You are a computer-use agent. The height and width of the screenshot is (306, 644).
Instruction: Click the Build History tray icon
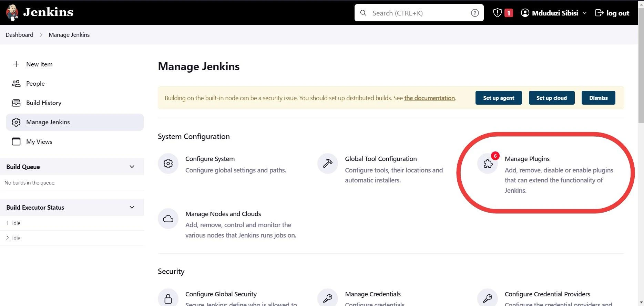pyautogui.click(x=16, y=103)
